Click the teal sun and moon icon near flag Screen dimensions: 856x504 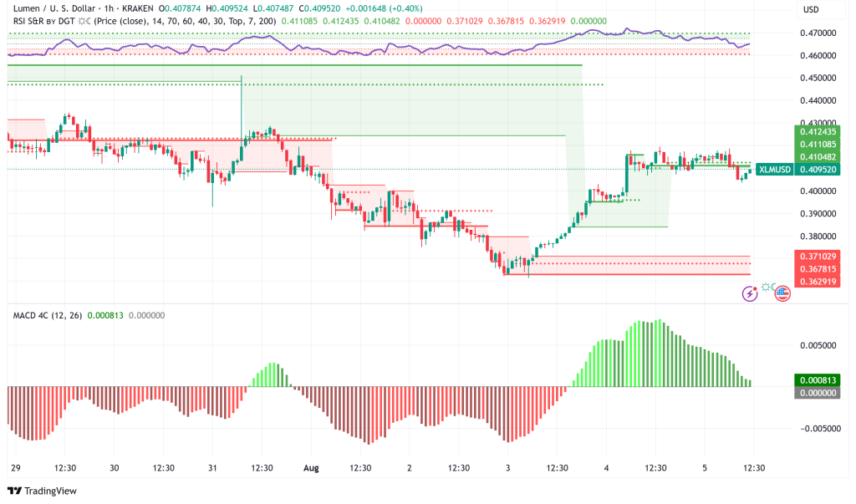point(769,288)
